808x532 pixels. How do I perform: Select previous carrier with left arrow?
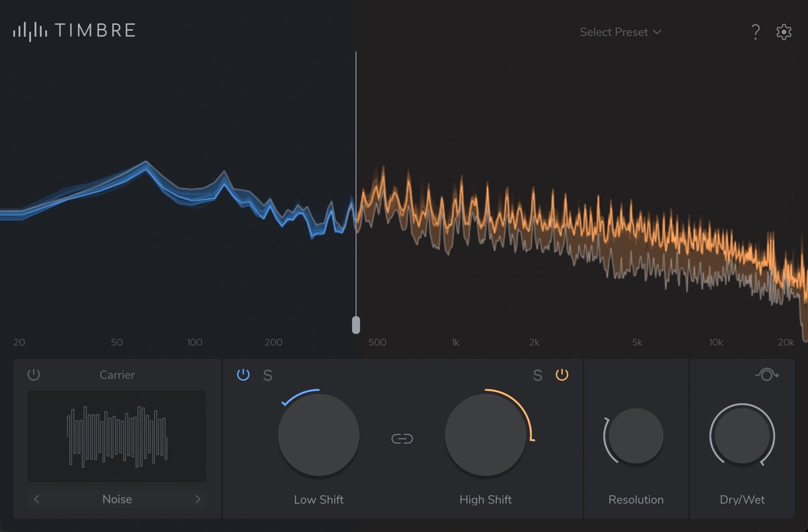click(x=36, y=499)
